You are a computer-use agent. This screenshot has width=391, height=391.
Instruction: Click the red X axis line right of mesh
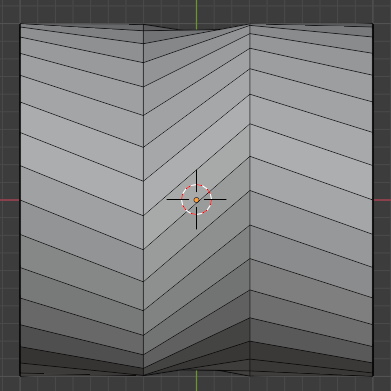click(x=382, y=200)
